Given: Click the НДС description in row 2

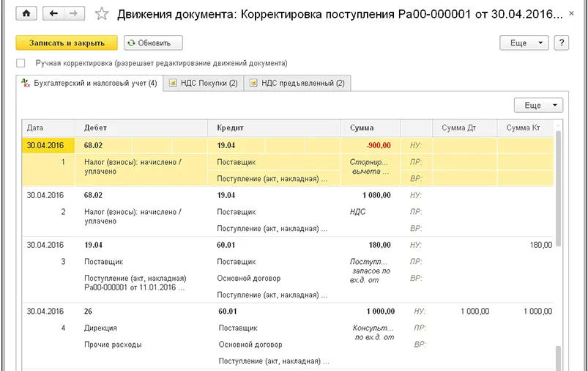Looking at the screenshot, I should [357, 212].
